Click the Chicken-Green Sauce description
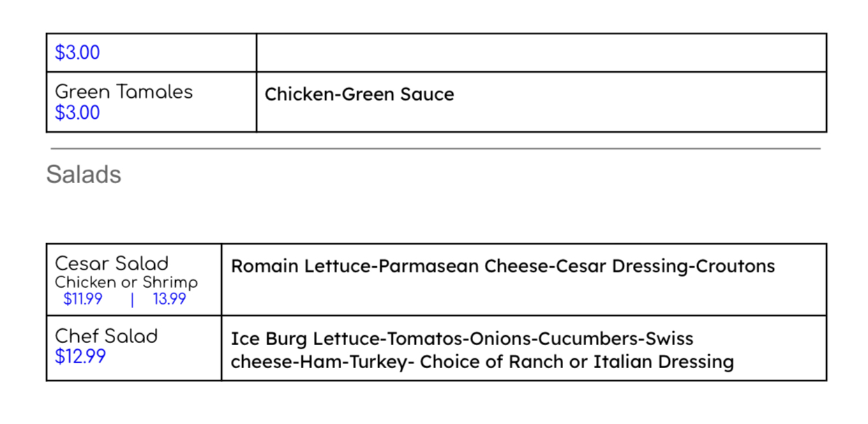The height and width of the screenshot is (424, 868). click(359, 94)
